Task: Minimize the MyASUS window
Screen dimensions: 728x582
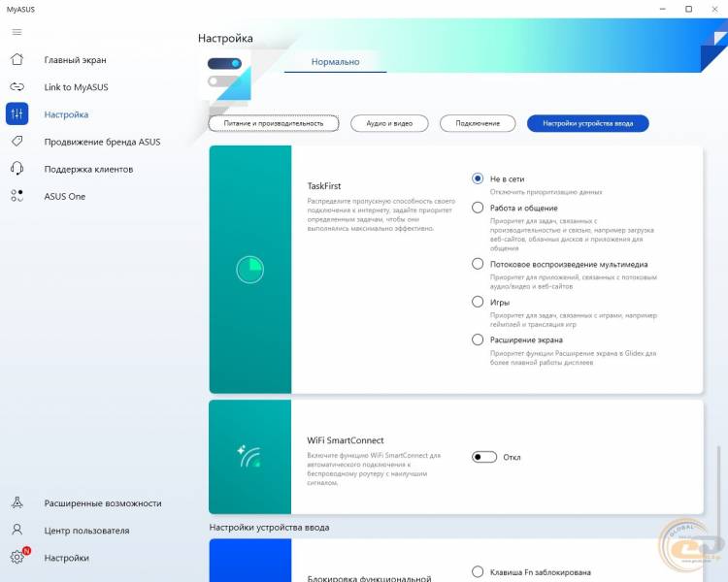Action: click(x=663, y=9)
